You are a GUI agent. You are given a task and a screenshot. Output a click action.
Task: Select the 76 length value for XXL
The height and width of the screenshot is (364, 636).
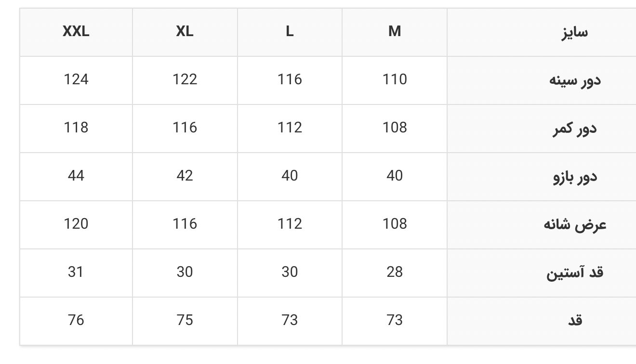coord(76,320)
